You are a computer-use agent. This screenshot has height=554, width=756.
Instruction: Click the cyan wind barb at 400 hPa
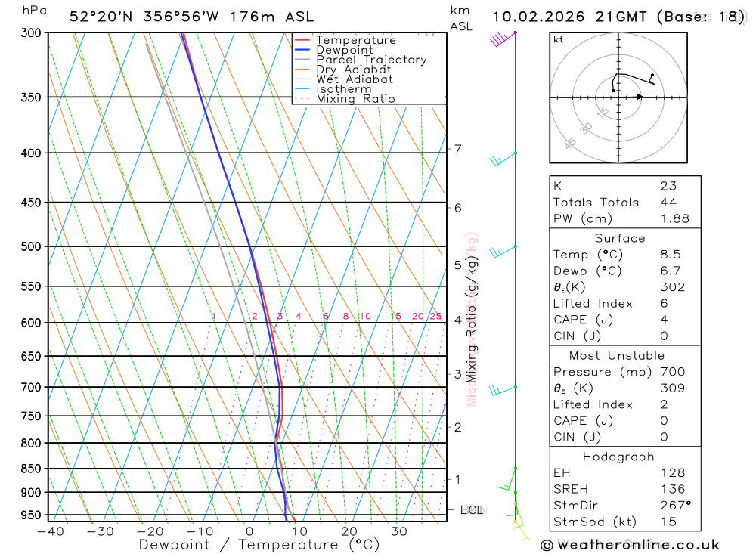[503, 159]
